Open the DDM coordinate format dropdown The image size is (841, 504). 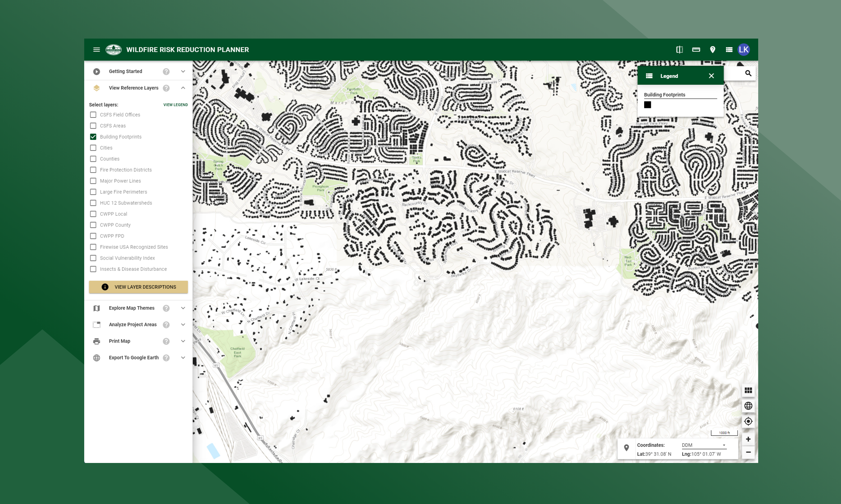tap(704, 445)
